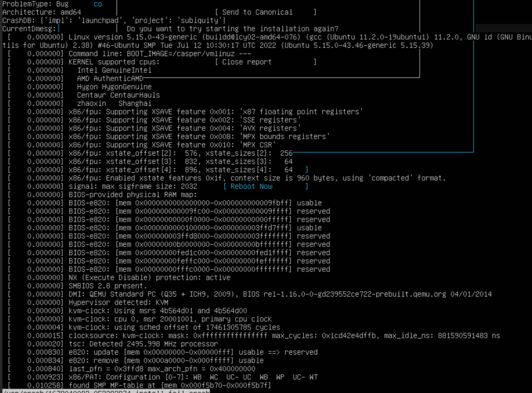Click the 'CurrentDmesg:' label
The image size is (532, 393).
coord(29,29)
